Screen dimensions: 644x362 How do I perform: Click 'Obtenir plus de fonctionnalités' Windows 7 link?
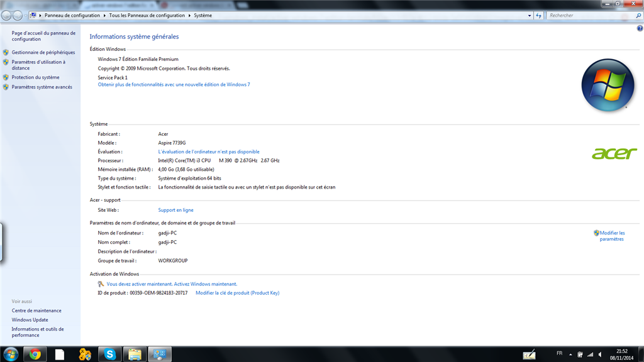click(174, 85)
